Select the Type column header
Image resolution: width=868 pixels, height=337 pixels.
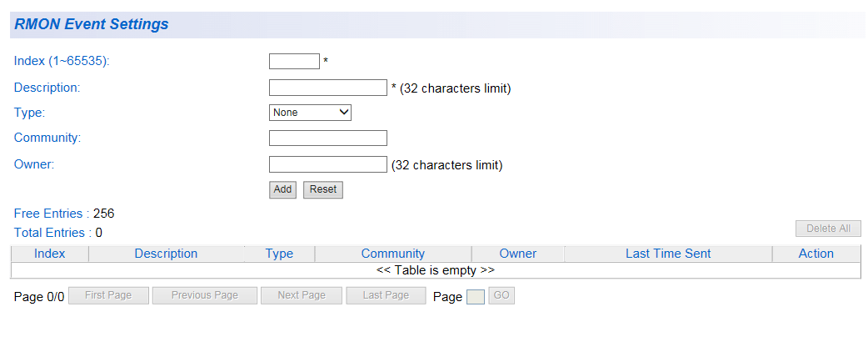click(x=279, y=254)
